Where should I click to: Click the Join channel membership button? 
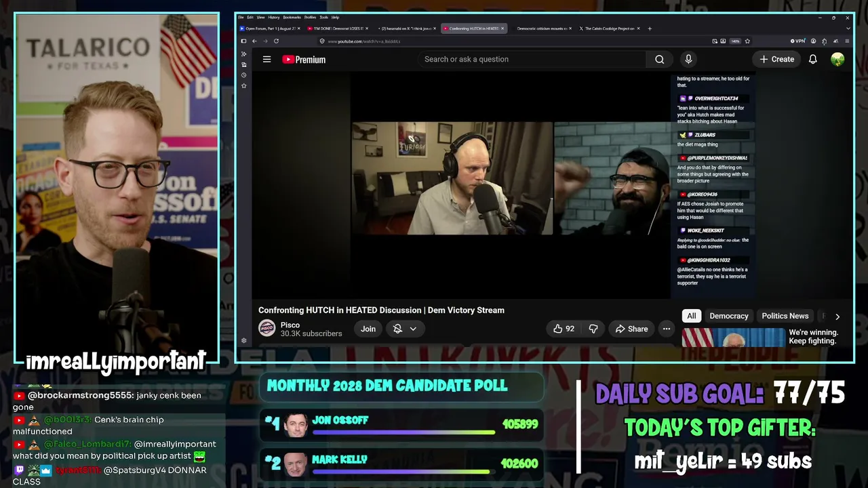point(368,329)
